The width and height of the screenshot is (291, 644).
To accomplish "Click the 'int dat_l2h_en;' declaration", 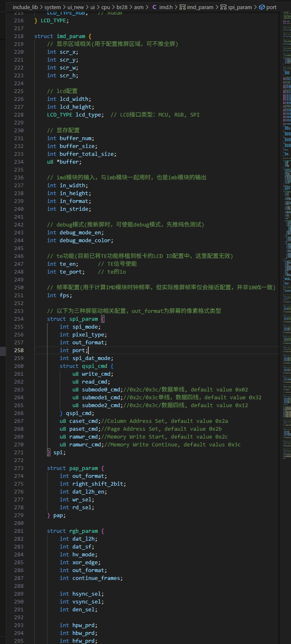I will pos(83,491).
